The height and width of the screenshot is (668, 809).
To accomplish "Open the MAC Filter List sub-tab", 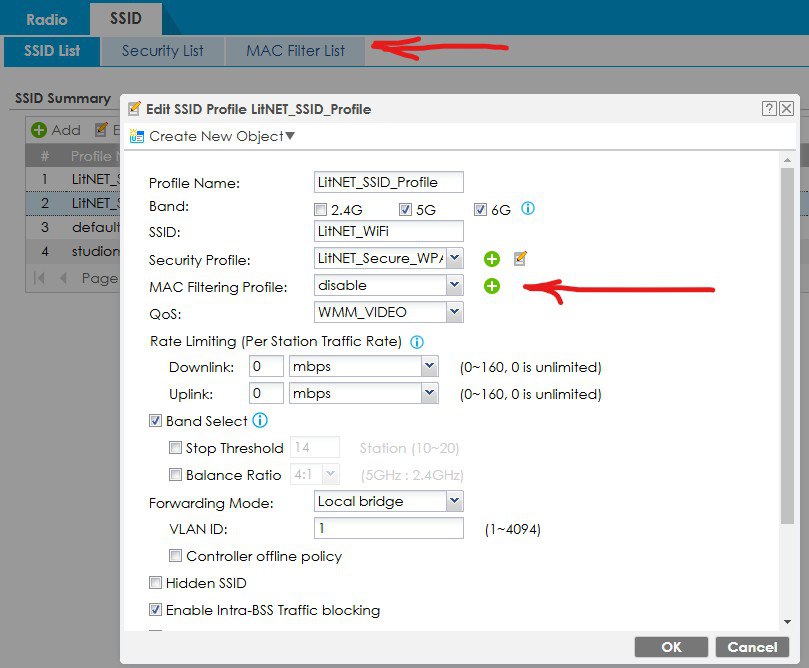I will pyautogui.click(x=295, y=51).
